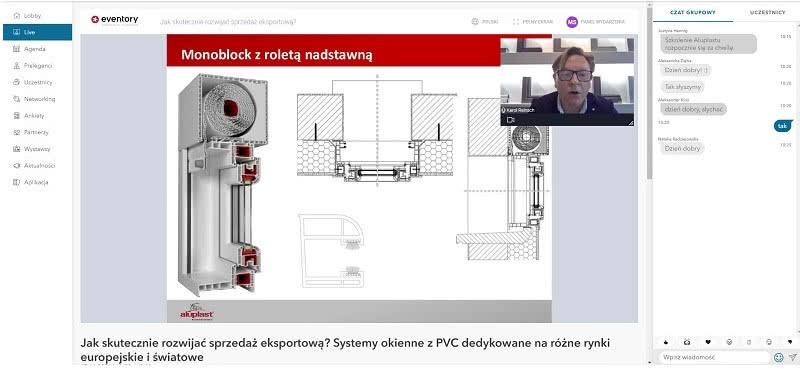Send message with the paper plane icon

(x=792, y=357)
